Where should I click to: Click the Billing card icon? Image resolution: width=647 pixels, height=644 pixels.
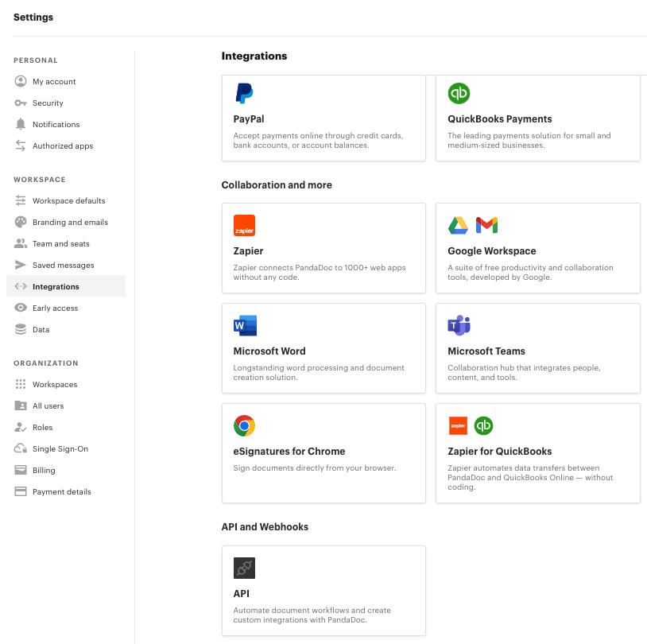[21, 470]
